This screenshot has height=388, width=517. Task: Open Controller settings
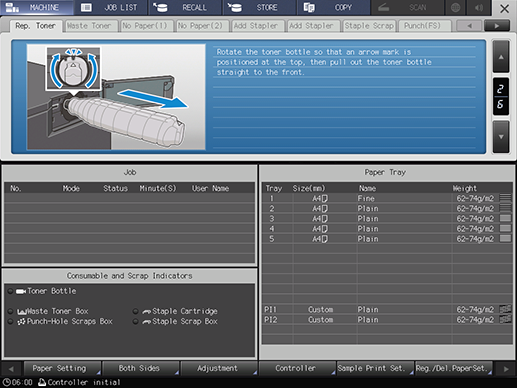pos(297,368)
